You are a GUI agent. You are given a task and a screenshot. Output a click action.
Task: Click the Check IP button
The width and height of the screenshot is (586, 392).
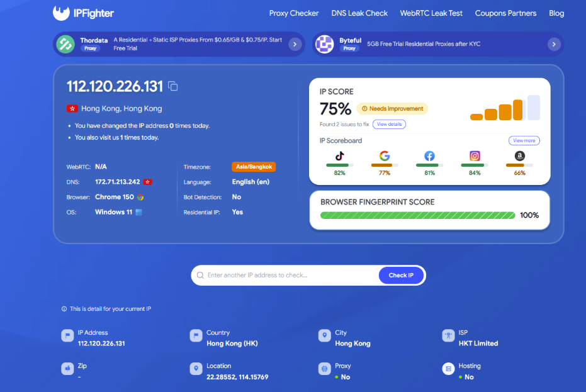(x=401, y=276)
